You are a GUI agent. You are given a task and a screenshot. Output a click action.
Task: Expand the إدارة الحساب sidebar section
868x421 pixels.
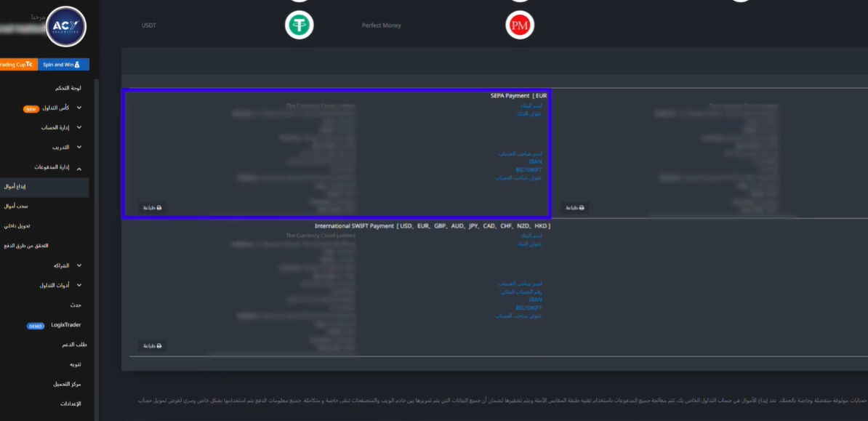click(79, 127)
